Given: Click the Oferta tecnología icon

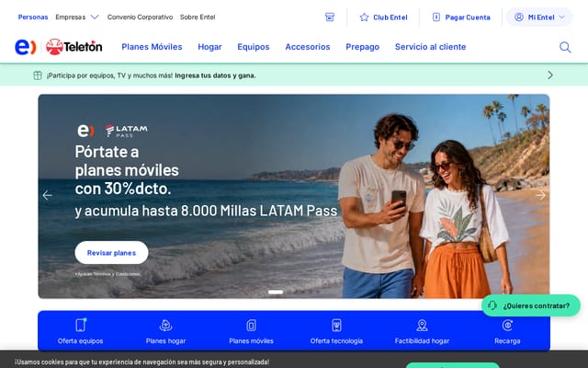Looking at the screenshot, I should 337,325.
